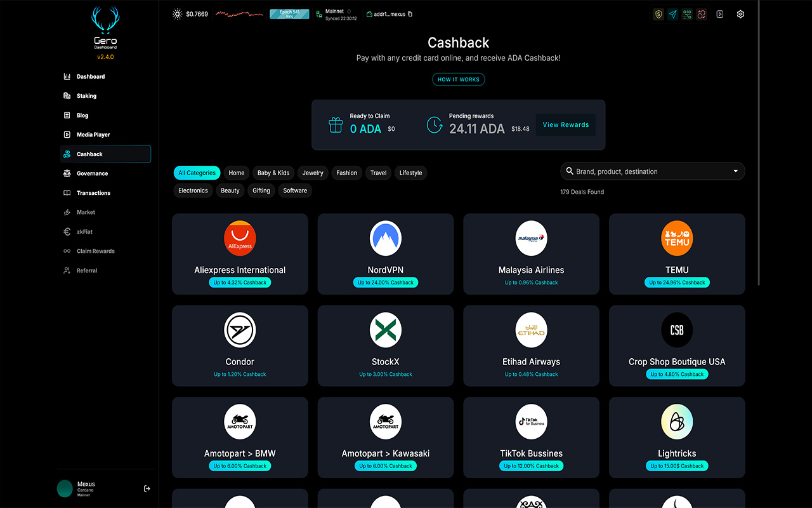Open the Malaysia Airlines logo

532,239
